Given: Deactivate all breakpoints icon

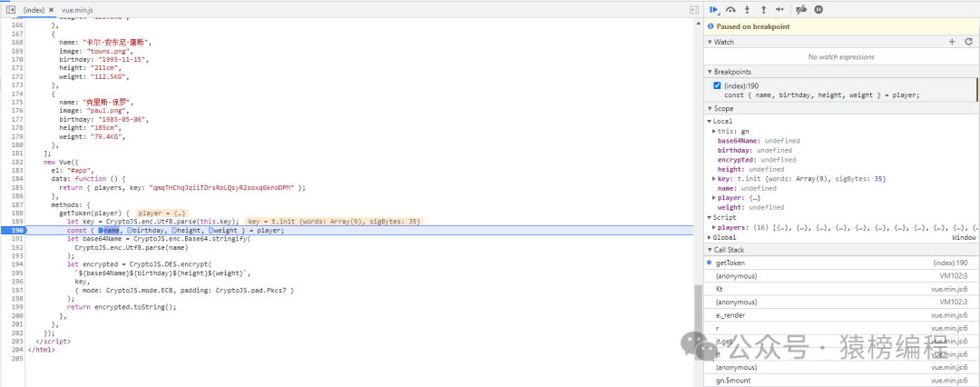Looking at the screenshot, I should click(x=800, y=9).
